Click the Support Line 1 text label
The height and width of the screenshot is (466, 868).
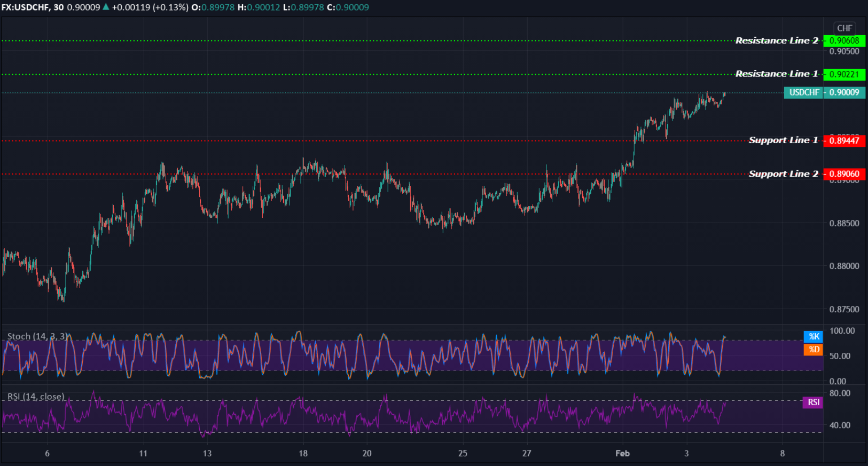click(x=783, y=140)
